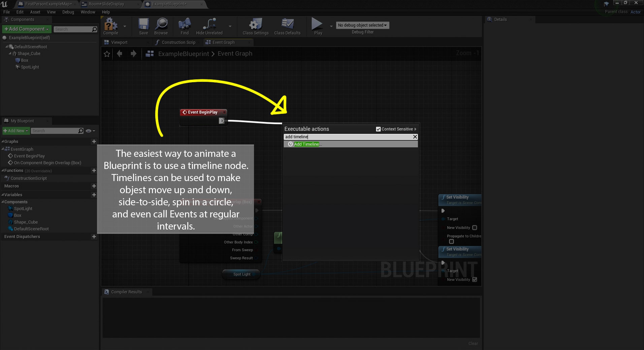
Task: Navigate forward in graph history
Action: click(133, 54)
